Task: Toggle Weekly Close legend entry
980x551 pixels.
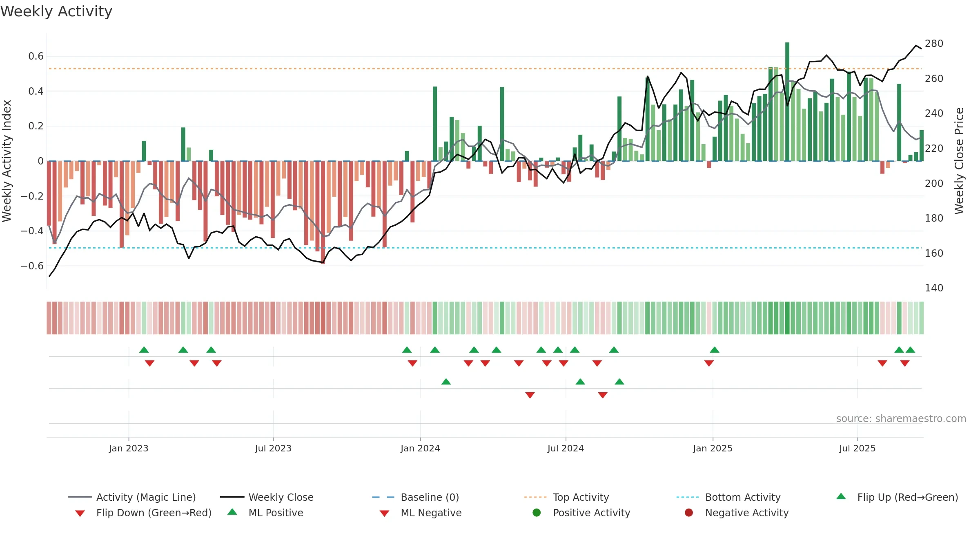Action: click(267, 497)
